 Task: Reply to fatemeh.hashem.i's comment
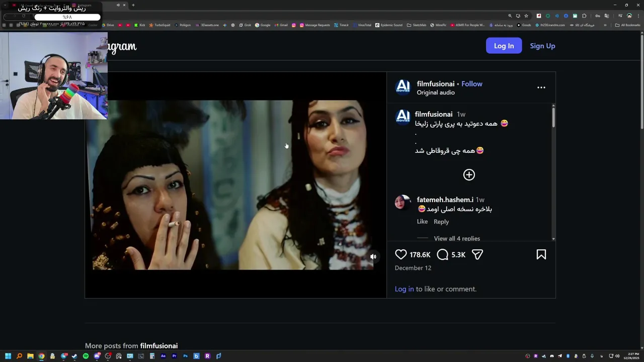(441, 222)
